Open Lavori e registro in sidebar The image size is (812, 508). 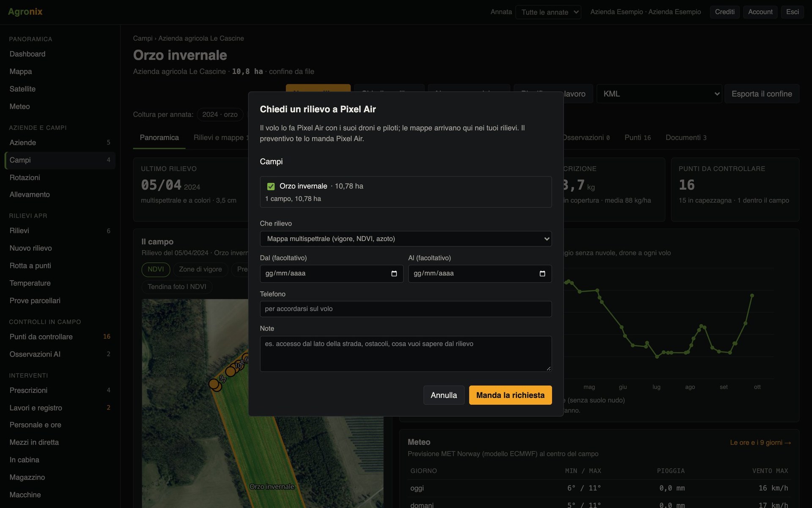tap(60, 408)
